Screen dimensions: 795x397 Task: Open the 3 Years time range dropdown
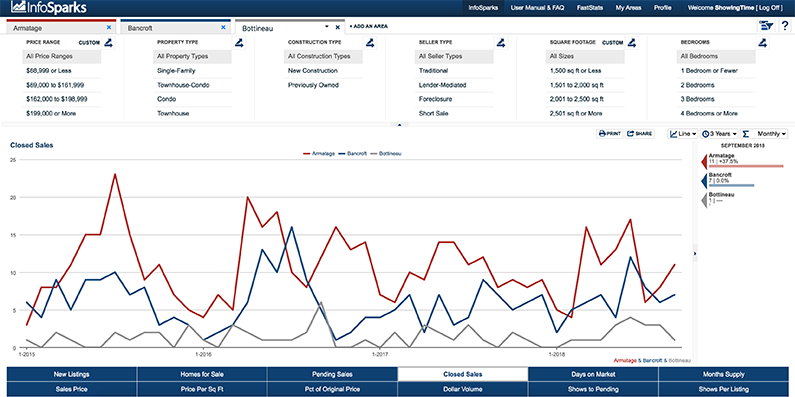tap(719, 134)
